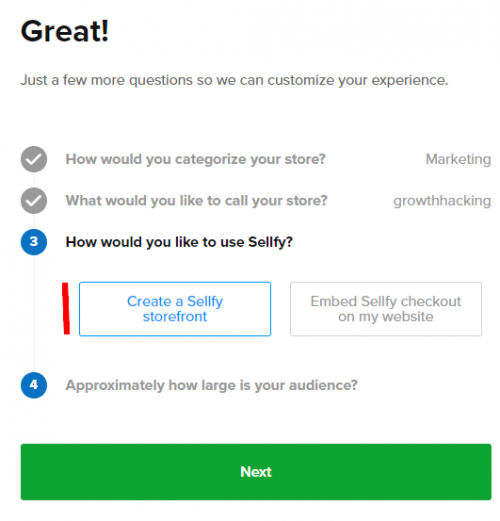Click the completed checkmark icon for store category

[x=34, y=159]
